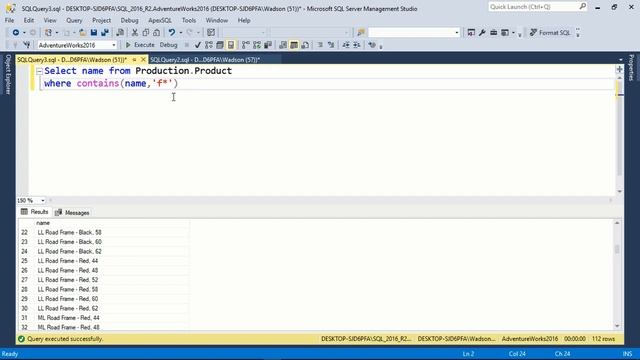Toggle Include Live Query Statistics
The height and width of the screenshot is (360, 640).
pos(257,45)
